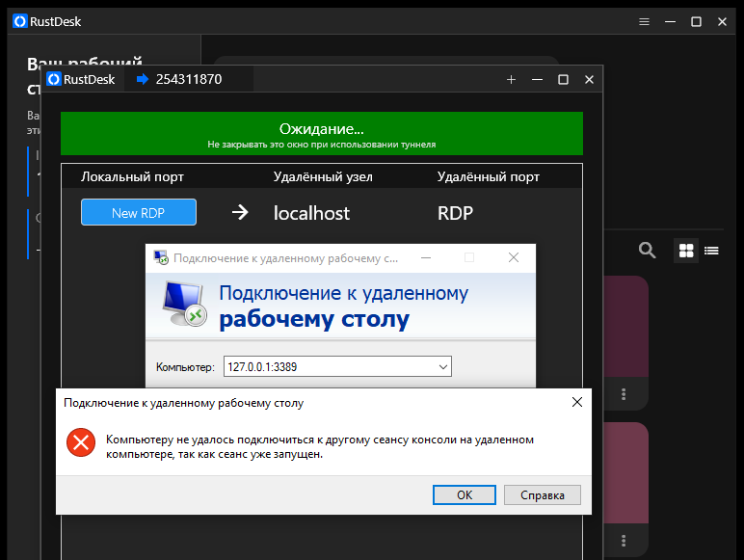
Task: Select the RustDesk tab in tunnel window
Action: 81,79
